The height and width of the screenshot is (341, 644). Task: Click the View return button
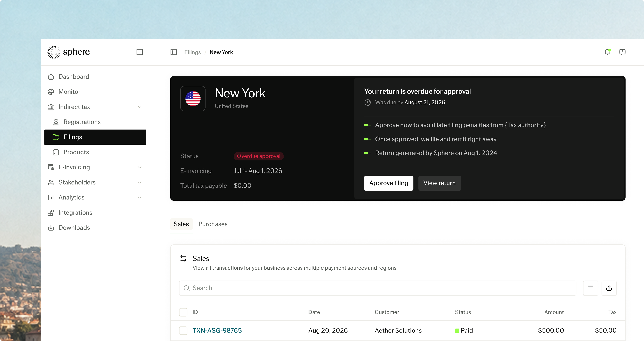point(440,183)
